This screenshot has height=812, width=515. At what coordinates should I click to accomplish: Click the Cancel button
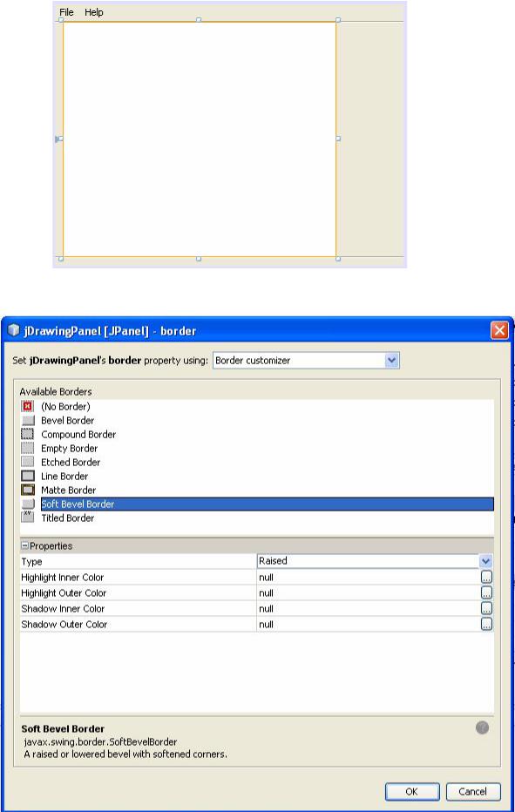(x=473, y=791)
